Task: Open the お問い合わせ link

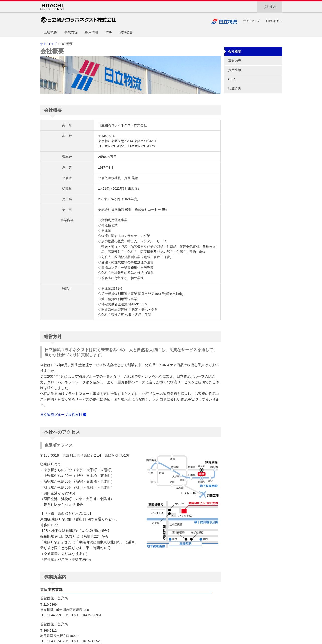Action: [x=274, y=21]
